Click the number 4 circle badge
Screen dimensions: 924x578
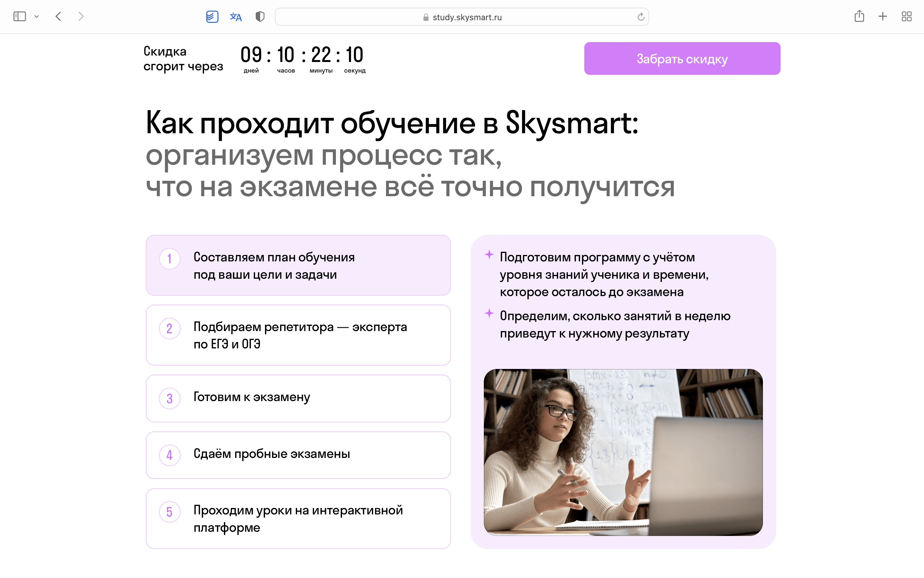(169, 455)
